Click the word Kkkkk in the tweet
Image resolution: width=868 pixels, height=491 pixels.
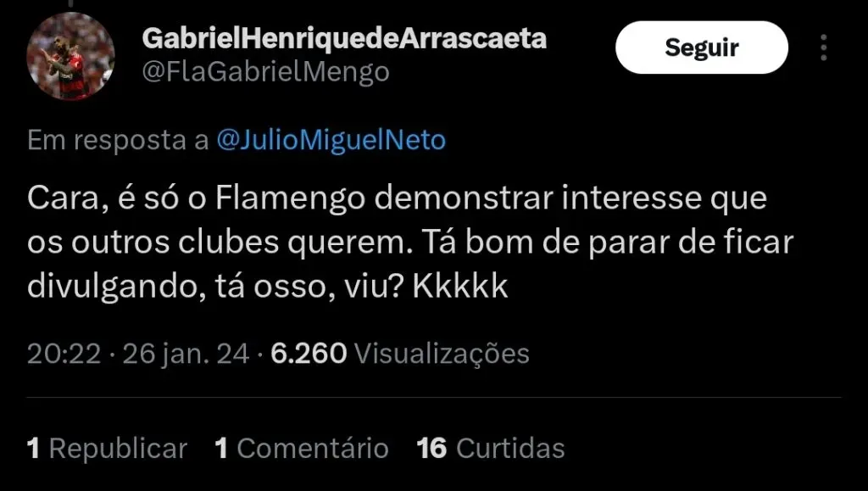click(x=460, y=286)
